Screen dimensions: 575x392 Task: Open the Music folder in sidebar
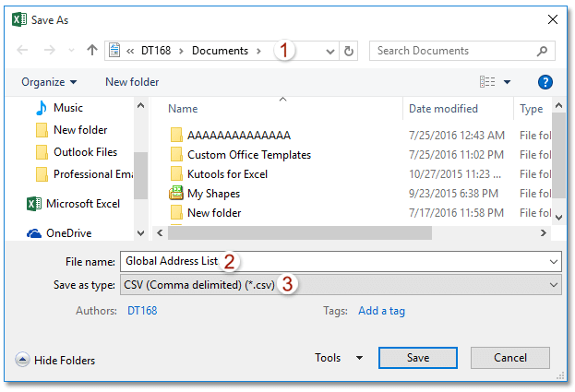coord(67,108)
